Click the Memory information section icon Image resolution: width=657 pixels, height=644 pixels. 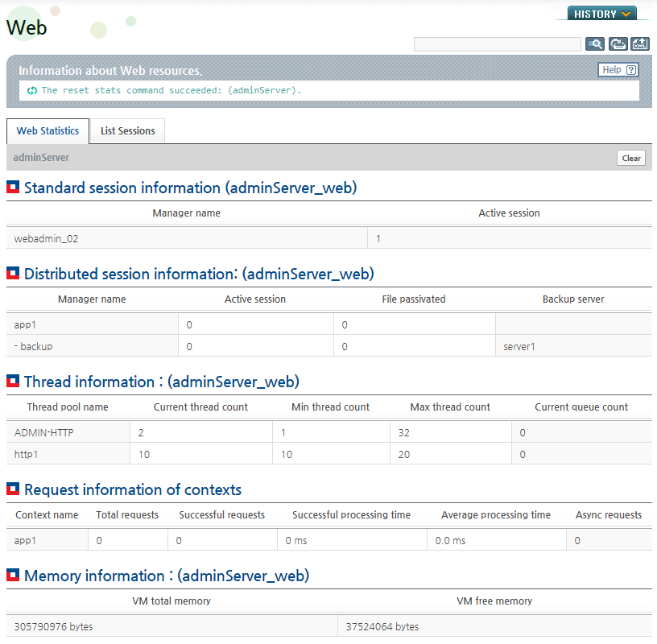point(13,575)
